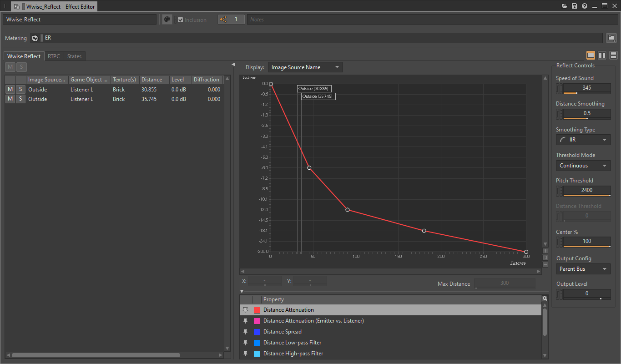Collapse the property list disclosure triangle
Image resolution: width=621 pixels, height=364 pixels.
click(x=242, y=291)
